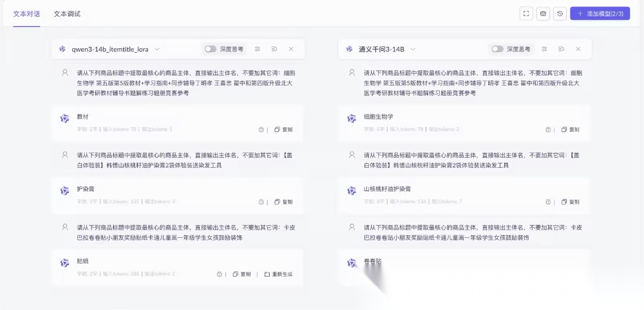Image resolution: width=644 pixels, height=310 pixels.
Task: Close the 通义千问3-14B panel
Action: tap(578, 50)
